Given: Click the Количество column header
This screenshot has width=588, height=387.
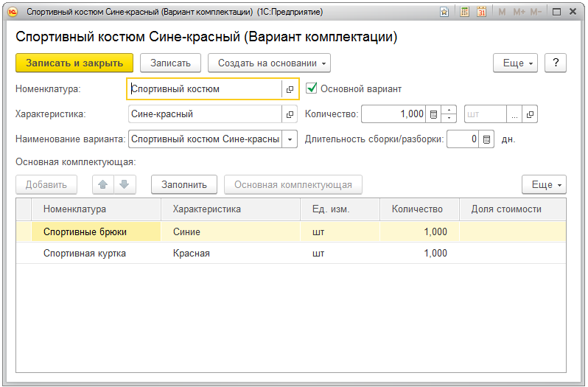Looking at the screenshot, I should click(419, 209).
